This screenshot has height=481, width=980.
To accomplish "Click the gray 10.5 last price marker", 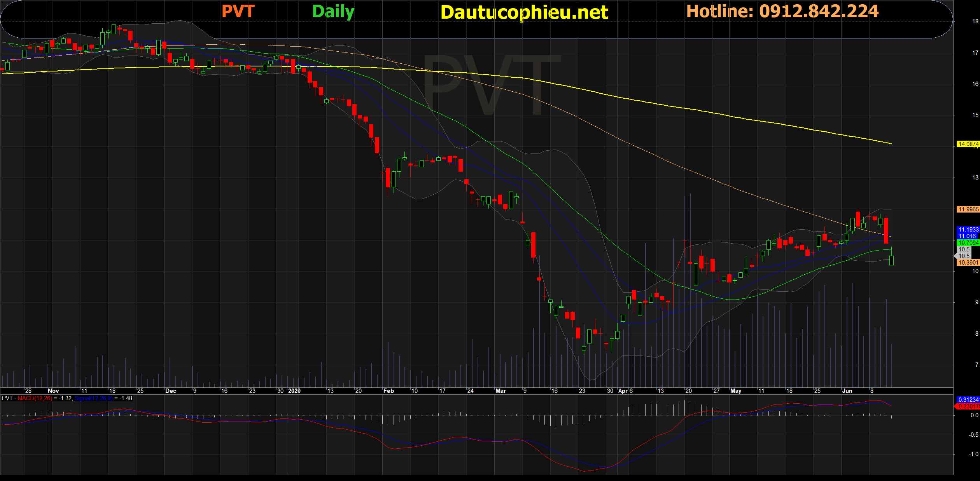I will coord(964,256).
